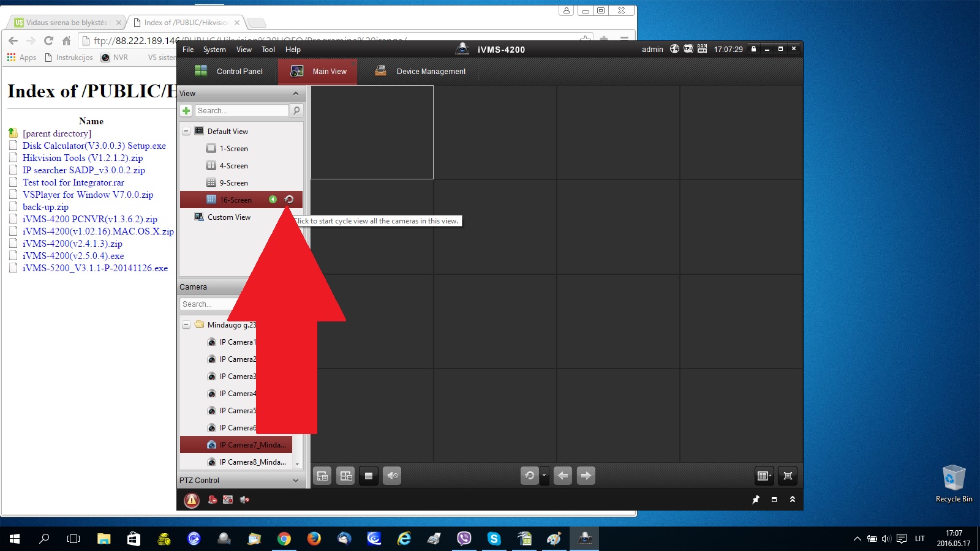Open the Device Management tab
The width and height of the screenshot is (980, 551).
pyautogui.click(x=420, y=71)
